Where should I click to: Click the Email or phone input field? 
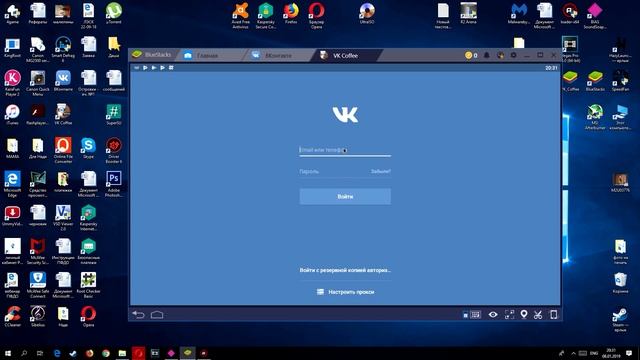[x=345, y=150]
